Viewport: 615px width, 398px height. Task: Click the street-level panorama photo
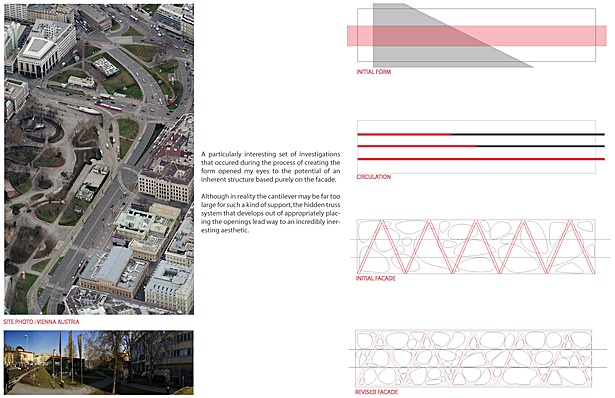[x=98, y=362]
